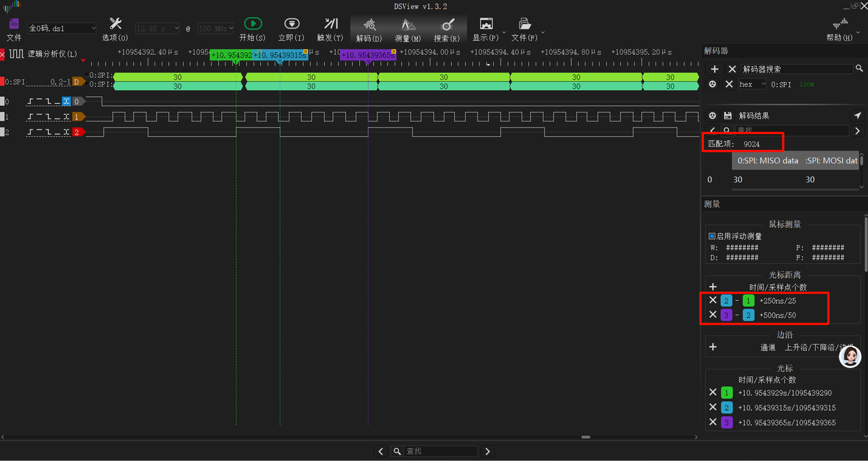
Task: Toggle the 测量 (Measure) panel
Action: tap(408, 28)
